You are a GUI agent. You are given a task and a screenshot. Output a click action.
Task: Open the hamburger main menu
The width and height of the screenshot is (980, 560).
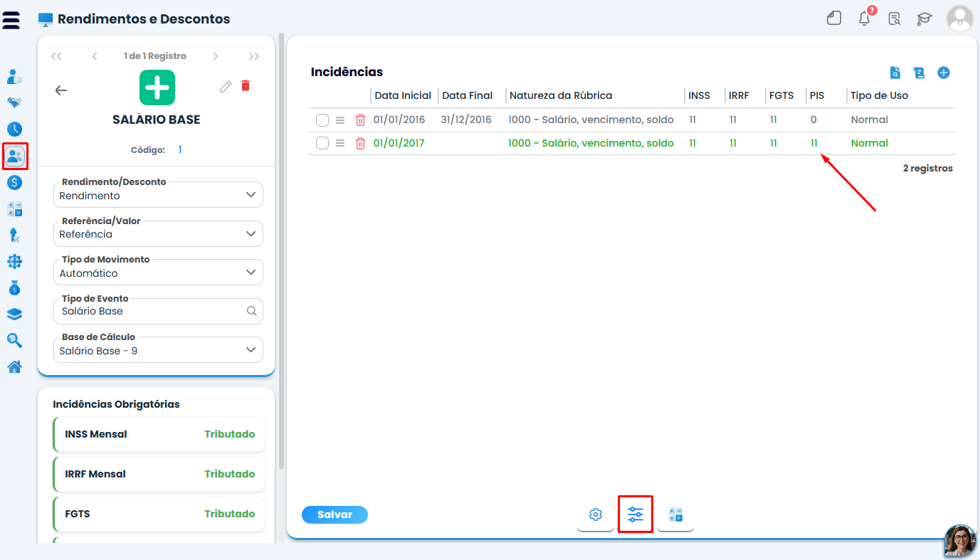(x=11, y=19)
